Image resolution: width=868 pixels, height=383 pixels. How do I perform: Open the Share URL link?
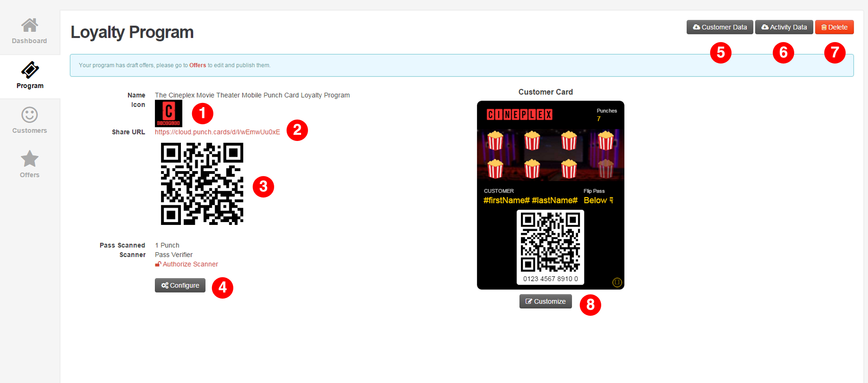[218, 132]
